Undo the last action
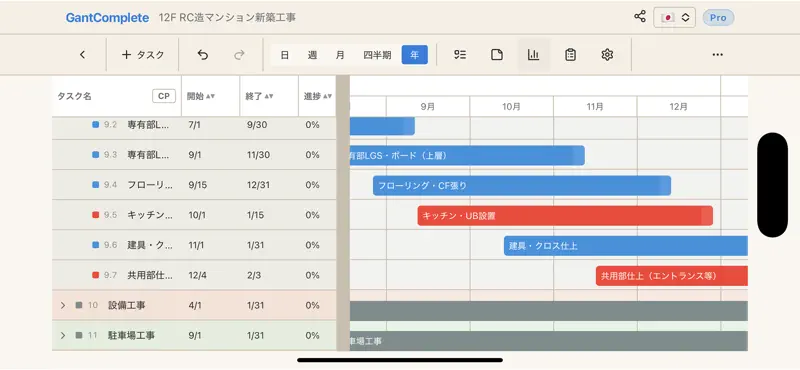 tap(203, 55)
